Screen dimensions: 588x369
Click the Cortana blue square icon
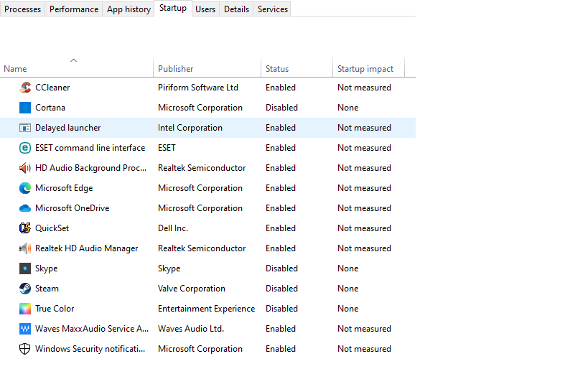[x=25, y=108]
